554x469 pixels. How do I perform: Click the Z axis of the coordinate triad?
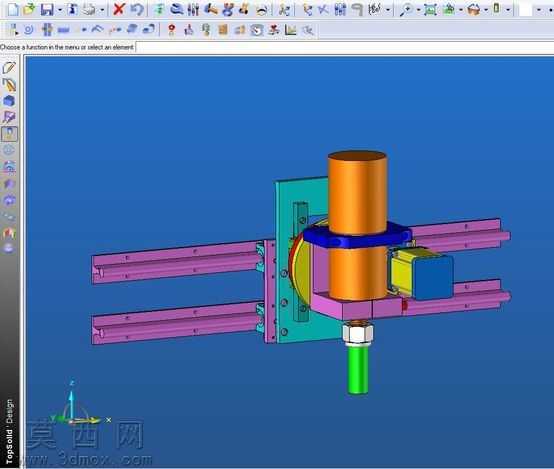click(x=72, y=399)
